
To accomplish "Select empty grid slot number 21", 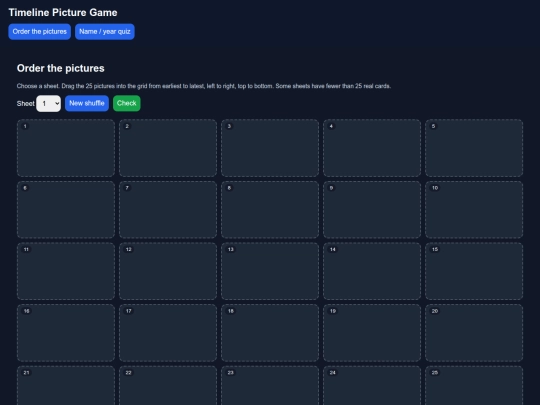I will (x=66, y=386).
